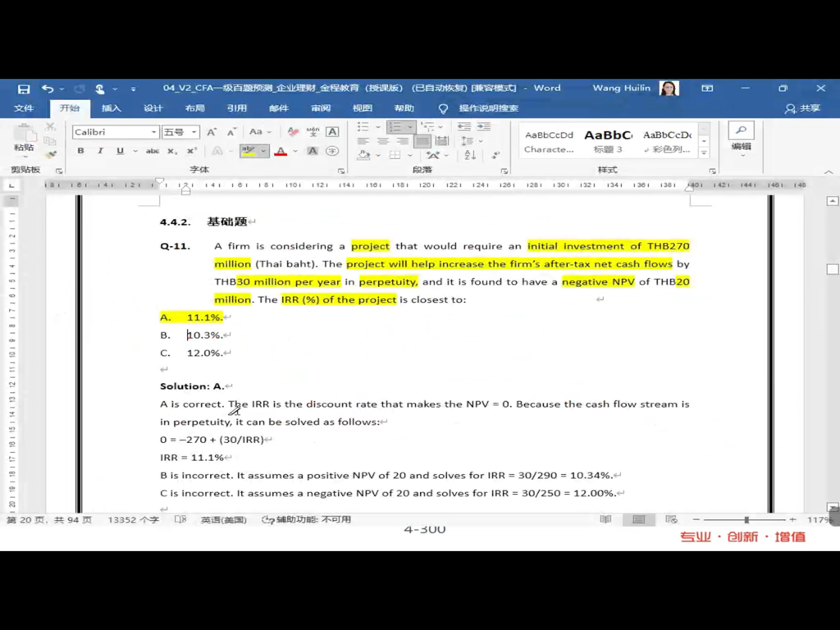
Task: Click the 共享 (Share) button
Action: [x=802, y=108]
